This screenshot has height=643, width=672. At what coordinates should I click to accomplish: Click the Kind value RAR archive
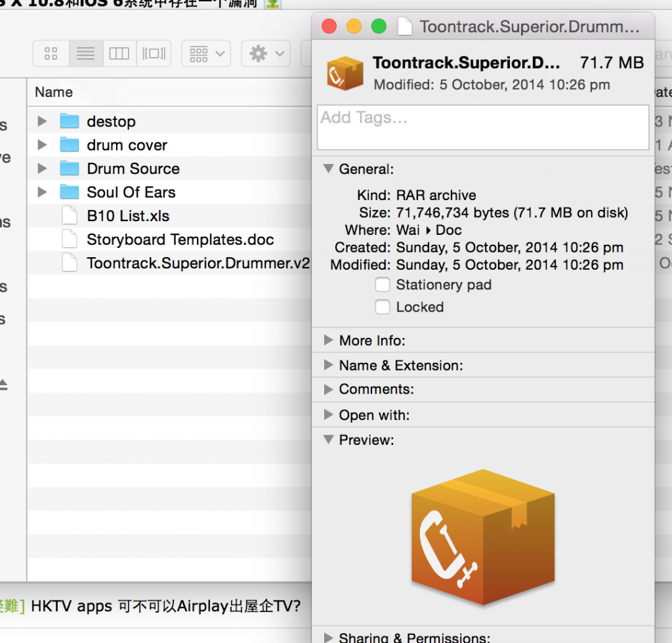tap(436, 196)
